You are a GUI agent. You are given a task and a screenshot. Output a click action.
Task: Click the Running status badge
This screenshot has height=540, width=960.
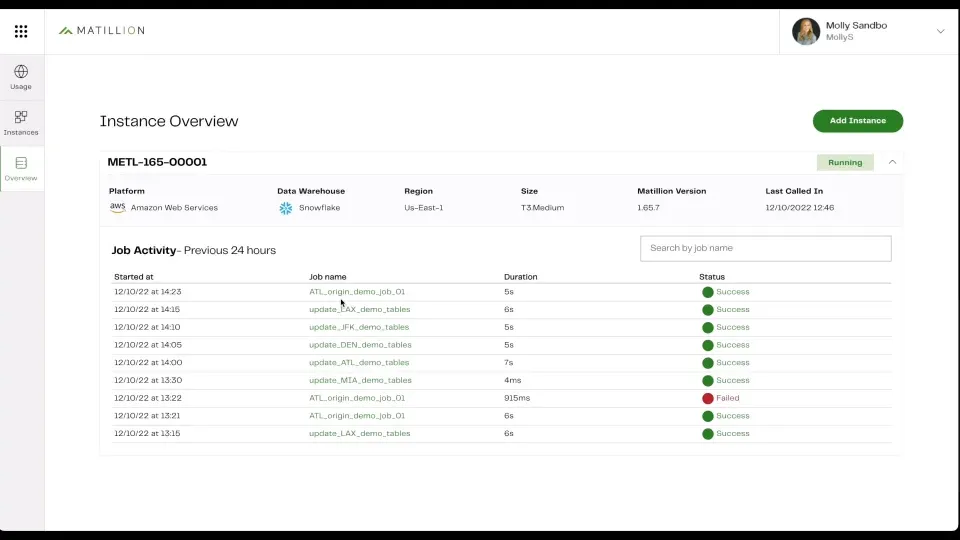[x=845, y=162]
